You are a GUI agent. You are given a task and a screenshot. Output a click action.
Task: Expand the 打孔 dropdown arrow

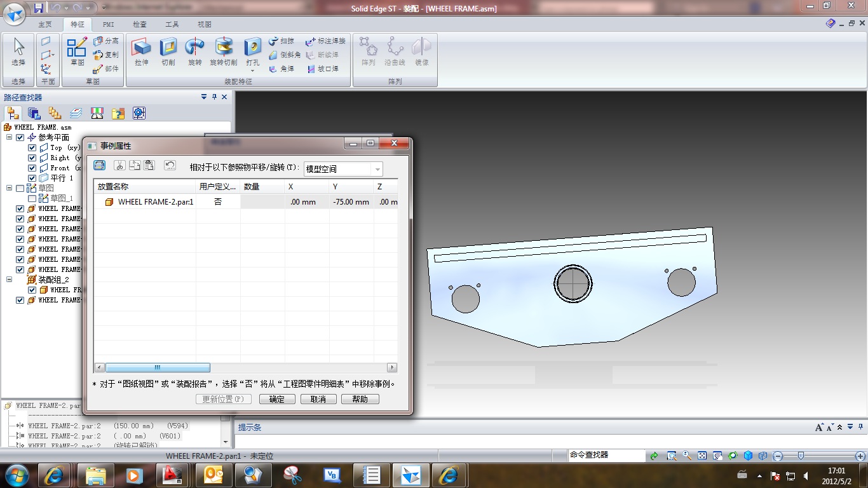coord(253,70)
